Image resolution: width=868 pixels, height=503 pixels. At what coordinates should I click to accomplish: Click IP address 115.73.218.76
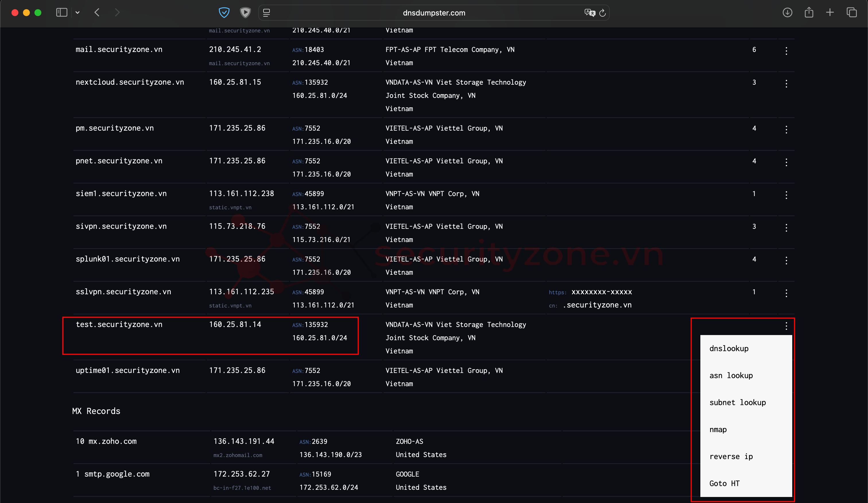click(x=237, y=226)
